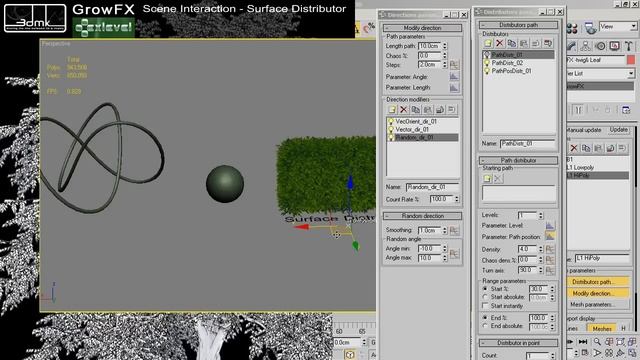Screen dimensions: 640x360
Task: Add a new distributor in Distributors list
Action: (487, 43)
